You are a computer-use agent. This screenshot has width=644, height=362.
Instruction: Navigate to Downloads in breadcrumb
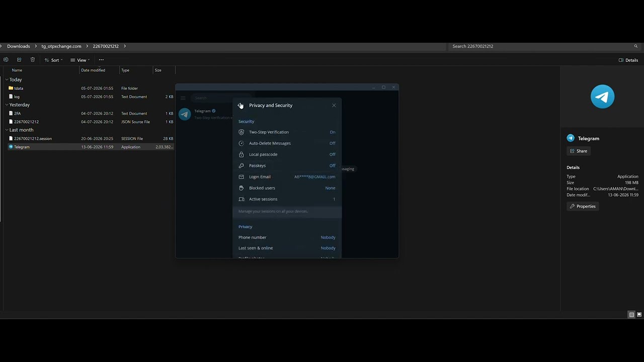pos(19,46)
